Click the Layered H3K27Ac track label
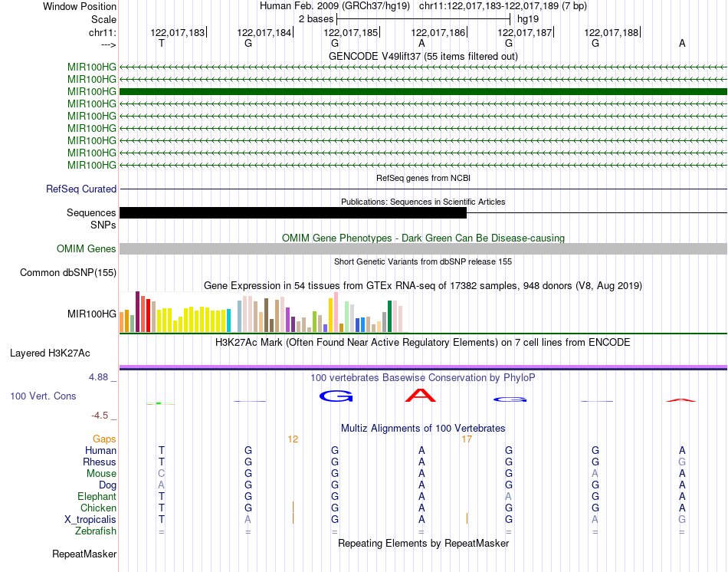 (x=50, y=353)
